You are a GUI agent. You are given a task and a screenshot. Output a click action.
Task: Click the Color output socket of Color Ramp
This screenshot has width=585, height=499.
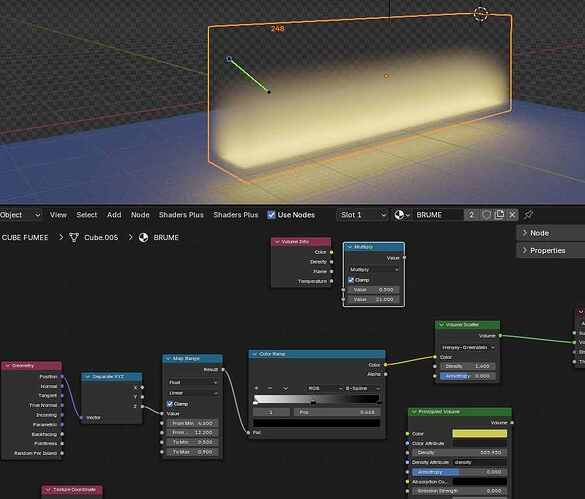(385, 365)
